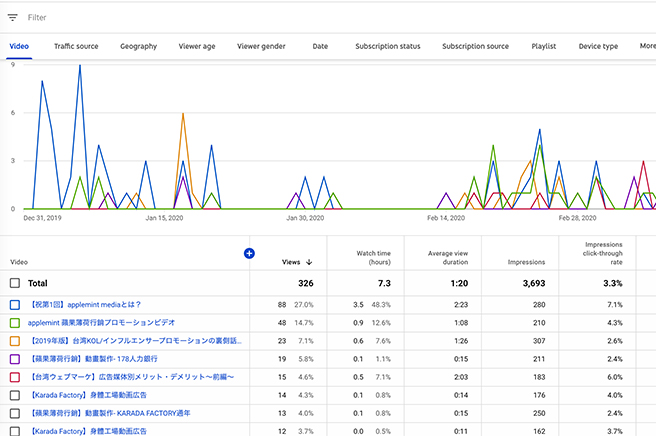Image resolution: width=656 pixels, height=436 pixels.
Task: Toggle green checkbox for applemint プロモーションビデオ
Action: pos(15,323)
